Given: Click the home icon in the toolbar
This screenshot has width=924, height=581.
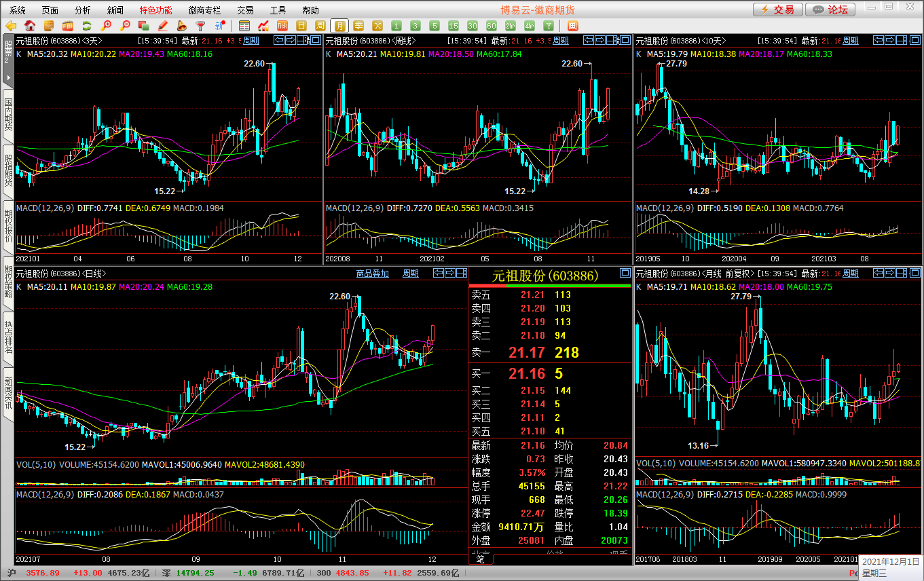Looking at the screenshot, I should tap(29, 26).
